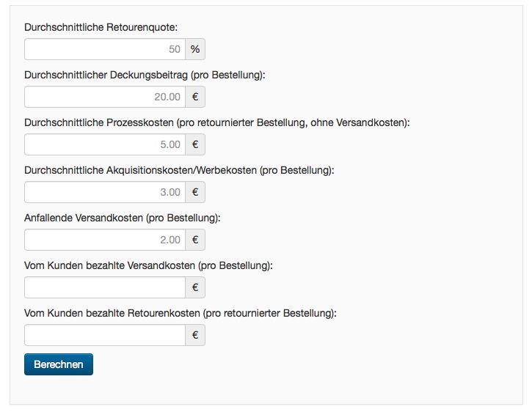Focus the Akquisitionskosten/Werbekosten input field
This screenshot has width=532, height=412.
[105, 192]
